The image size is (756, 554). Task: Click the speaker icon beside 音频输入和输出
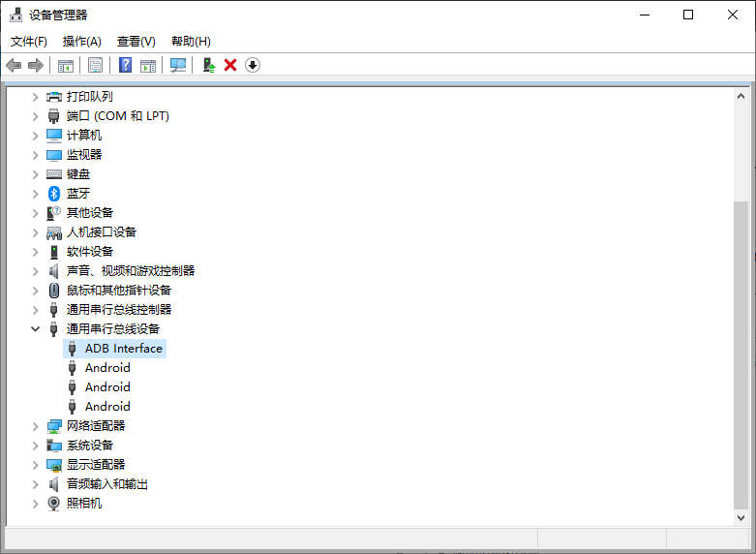click(54, 484)
